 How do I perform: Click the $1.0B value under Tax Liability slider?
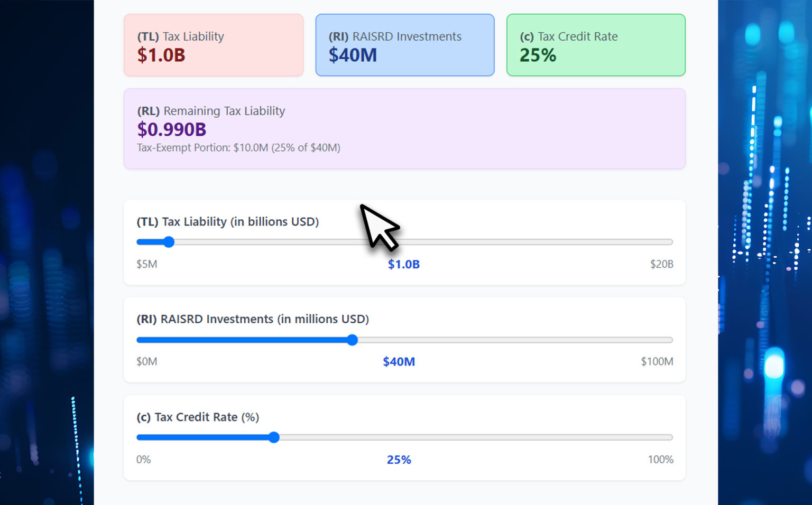pyautogui.click(x=403, y=265)
